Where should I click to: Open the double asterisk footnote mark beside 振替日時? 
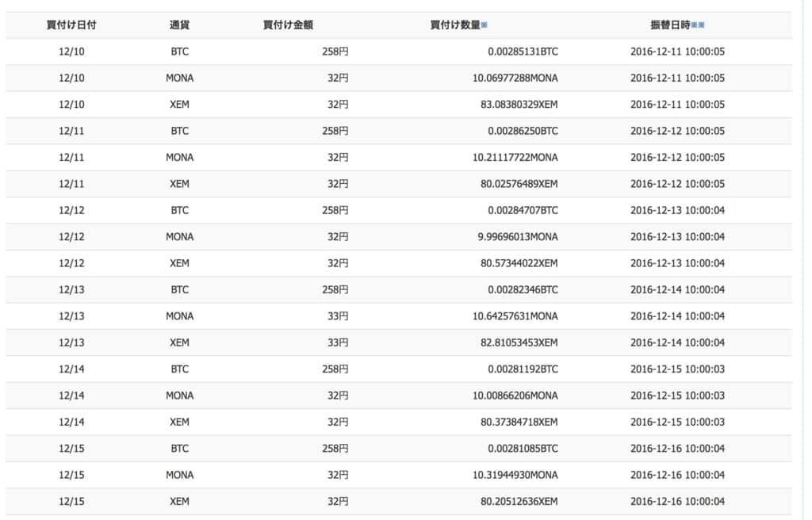pyautogui.click(x=698, y=25)
